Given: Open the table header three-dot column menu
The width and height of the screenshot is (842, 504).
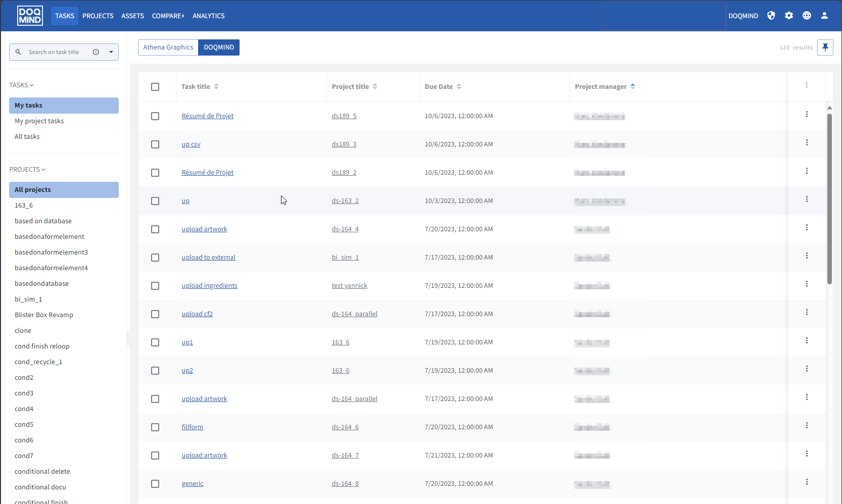Looking at the screenshot, I should click(x=806, y=85).
